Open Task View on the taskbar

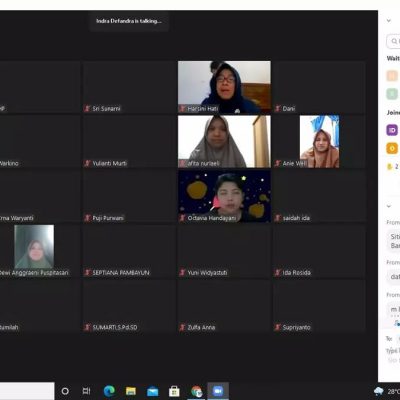tap(86, 391)
